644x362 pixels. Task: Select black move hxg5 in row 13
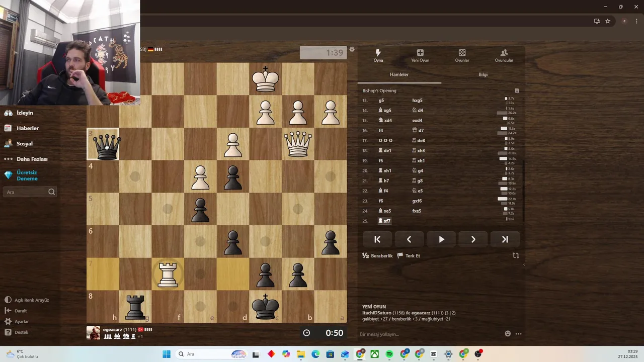418,100
